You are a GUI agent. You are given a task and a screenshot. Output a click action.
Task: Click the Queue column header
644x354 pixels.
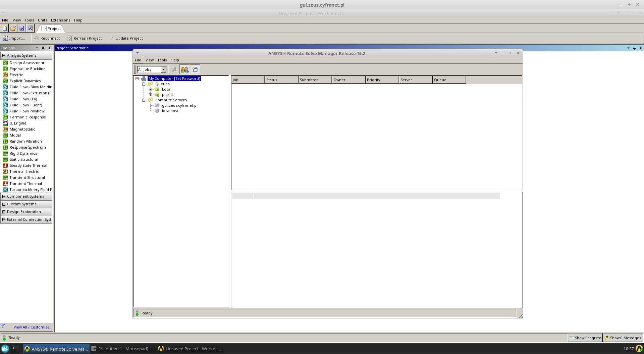tap(449, 80)
